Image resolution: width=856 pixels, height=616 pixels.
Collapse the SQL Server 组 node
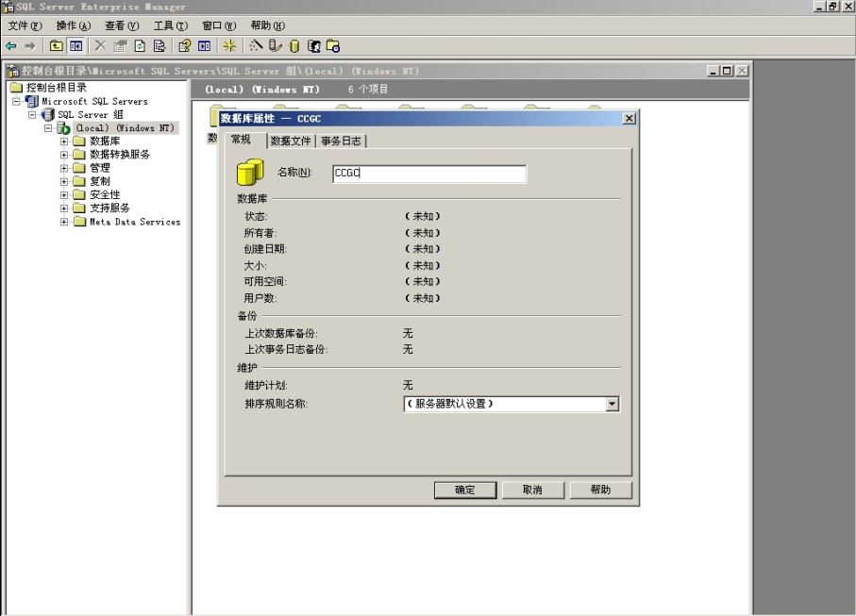click(33, 114)
